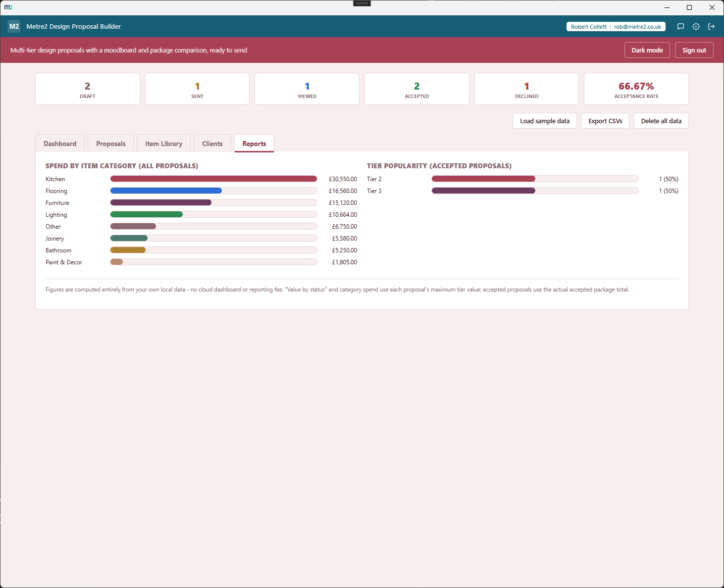Click the £15,120.00 Furniture value
This screenshot has width=724, height=588.
coord(343,203)
